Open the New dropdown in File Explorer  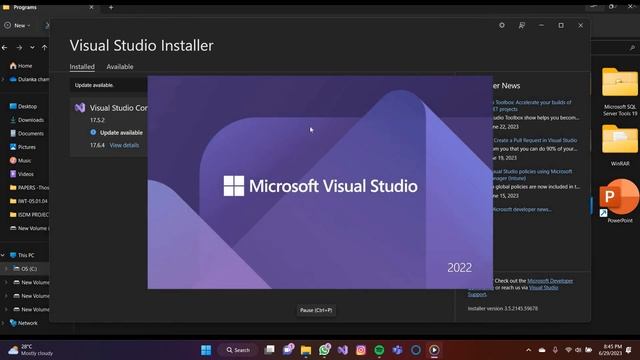[x=18, y=25]
